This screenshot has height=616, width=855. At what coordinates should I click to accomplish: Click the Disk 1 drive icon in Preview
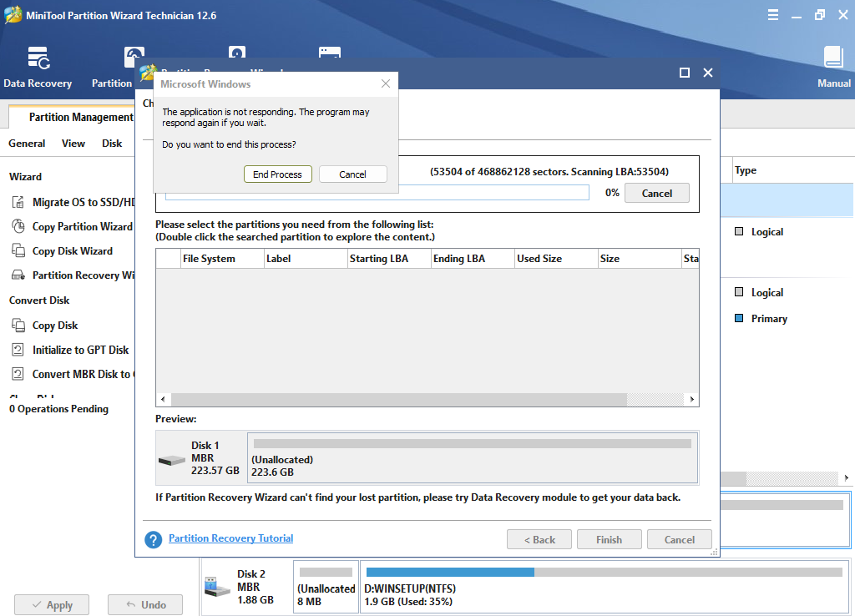point(172,460)
